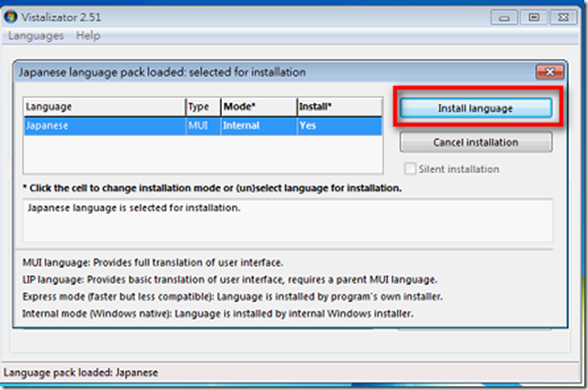
Task: Click the MUI cell in the Type column
Action: [x=204, y=126]
